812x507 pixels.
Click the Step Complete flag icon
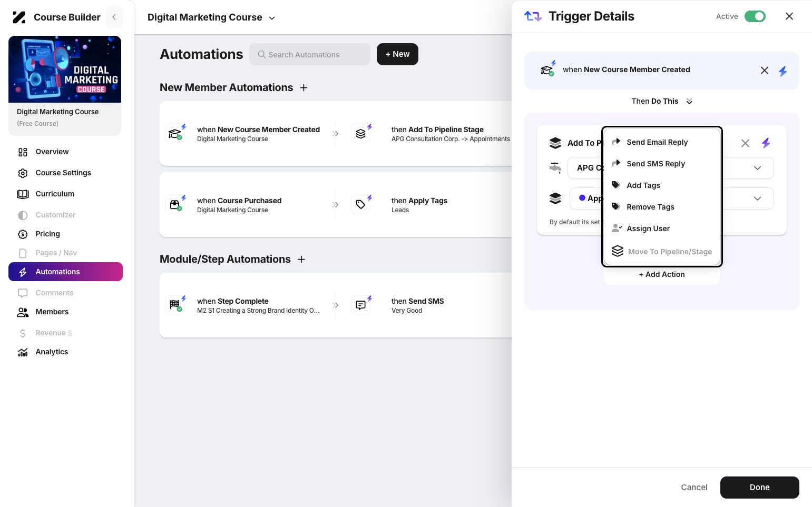(175, 305)
